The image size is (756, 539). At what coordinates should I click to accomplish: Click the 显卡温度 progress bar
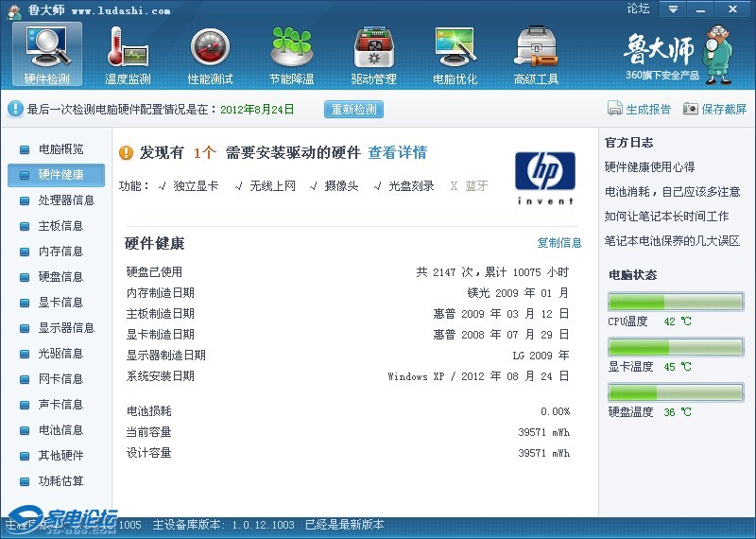pyautogui.click(x=676, y=347)
